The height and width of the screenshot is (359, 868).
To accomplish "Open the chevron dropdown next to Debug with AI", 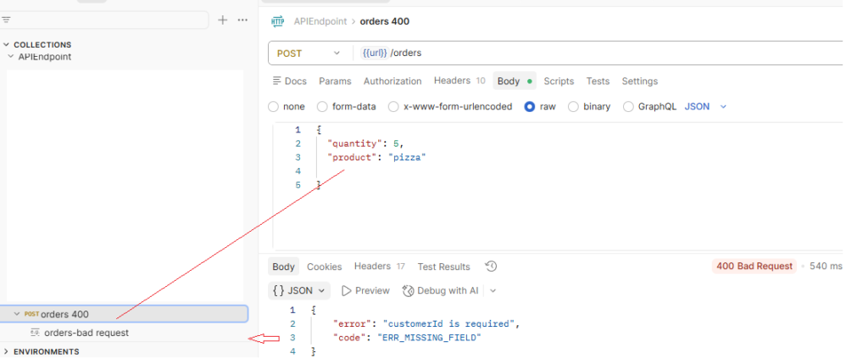I will [493, 290].
